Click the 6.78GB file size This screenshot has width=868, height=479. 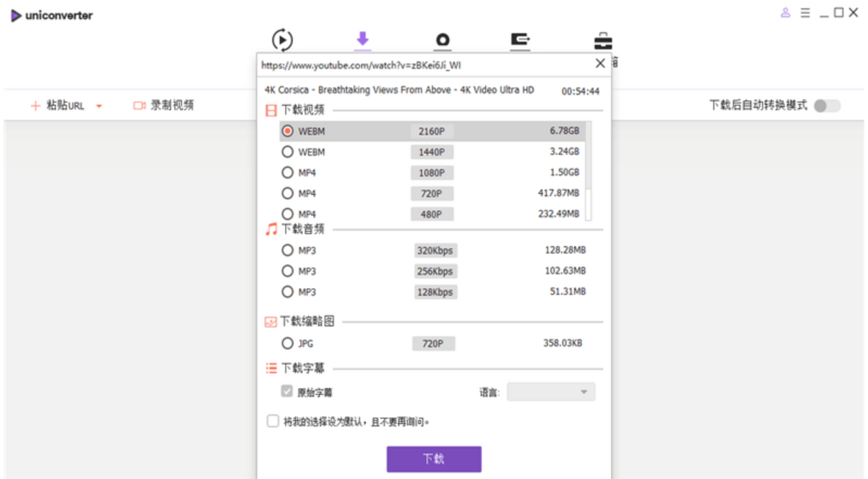click(564, 131)
